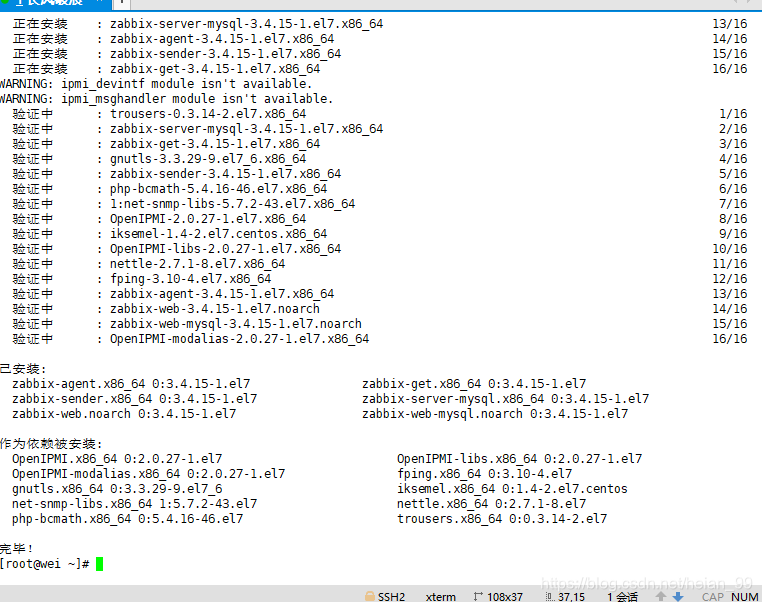The width and height of the screenshot is (762, 602).
Task: Click the 正在安装 zabbix-agent line numbered 14/16
Action: pos(380,39)
